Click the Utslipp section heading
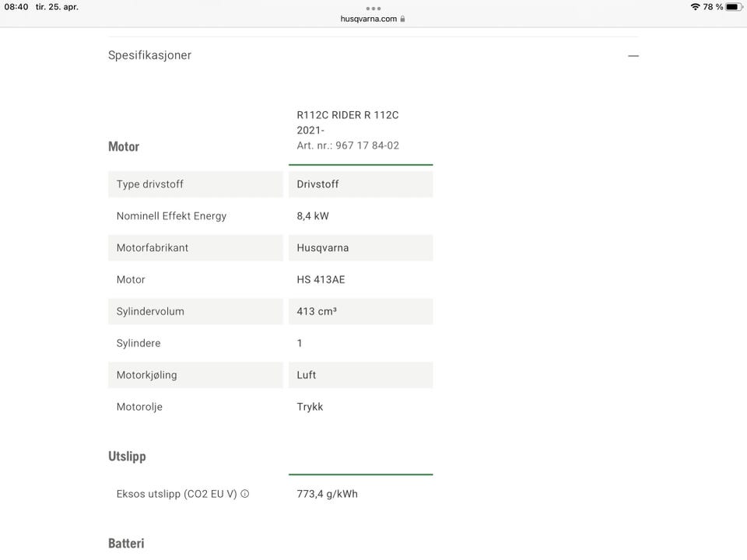Image resolution: width=747 pixels, height=560 pixels. [x=127, y=457]
